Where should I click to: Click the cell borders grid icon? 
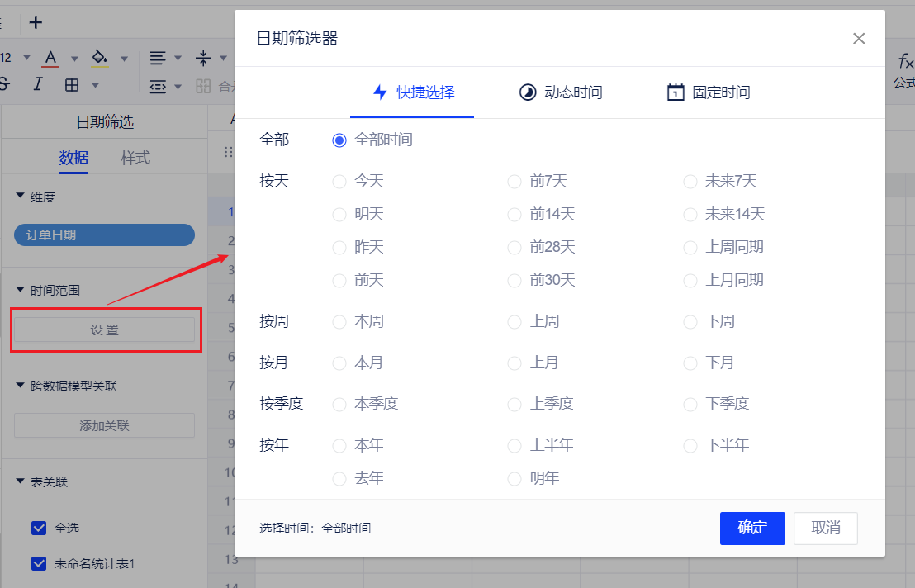point(72,84)
